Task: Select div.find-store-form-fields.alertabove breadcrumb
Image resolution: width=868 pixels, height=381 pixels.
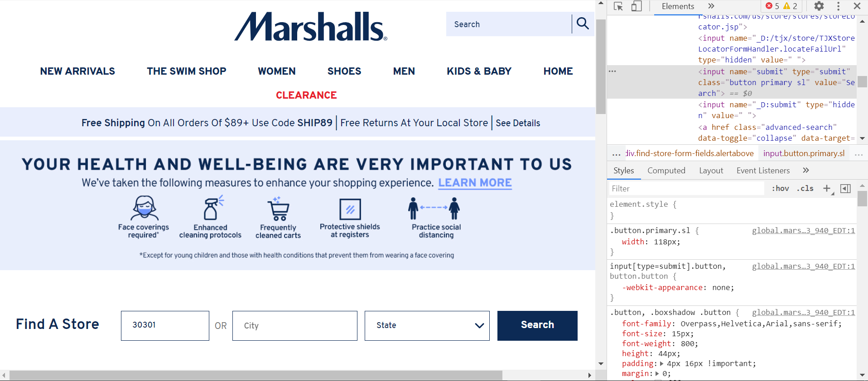Action: click(690, 153)
